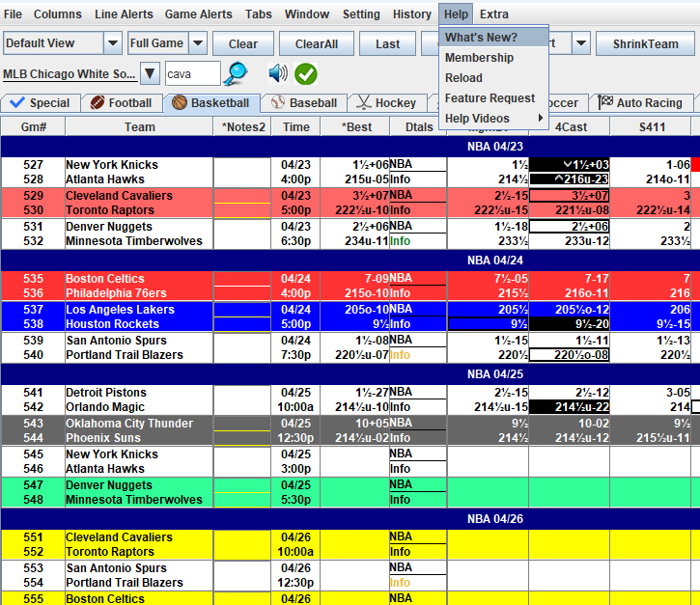Switch to the Hockey tab
This screenshot has height=605, width=700.
coord(387,103)
